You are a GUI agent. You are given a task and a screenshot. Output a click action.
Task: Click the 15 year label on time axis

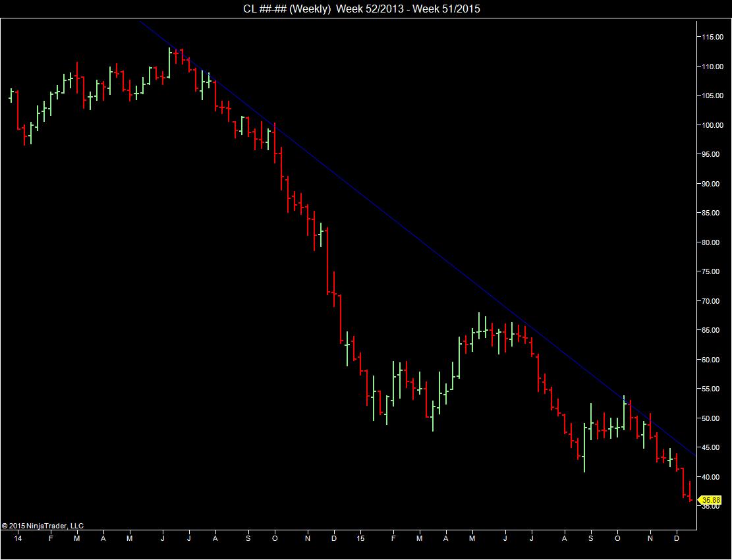coord(360,538)
